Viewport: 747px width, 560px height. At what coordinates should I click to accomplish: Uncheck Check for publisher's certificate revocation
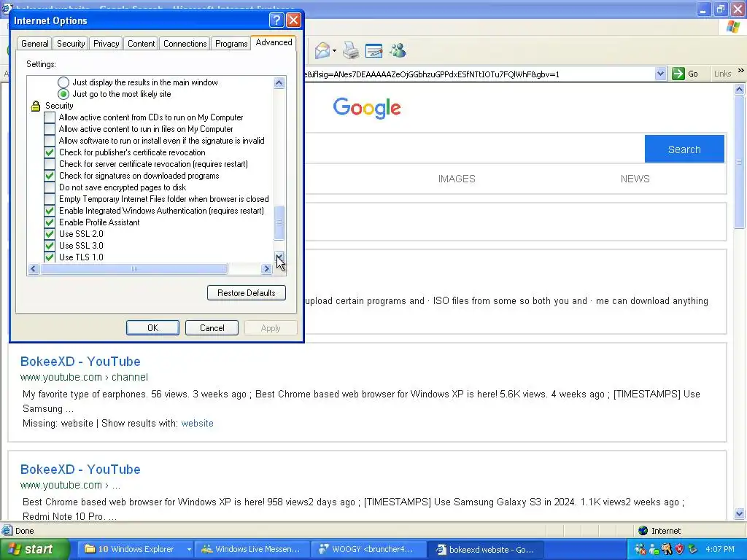click(x=50, y=152)
